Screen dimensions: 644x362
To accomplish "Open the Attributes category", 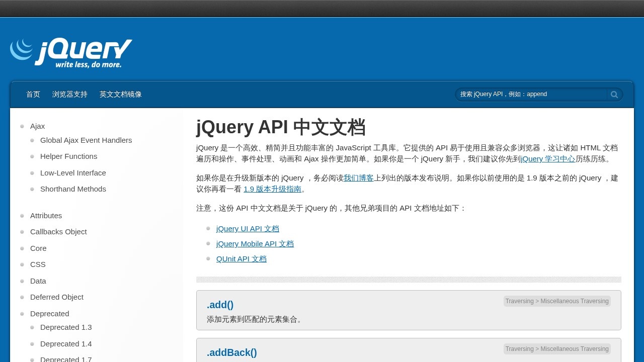I will (x=46, y=215).
